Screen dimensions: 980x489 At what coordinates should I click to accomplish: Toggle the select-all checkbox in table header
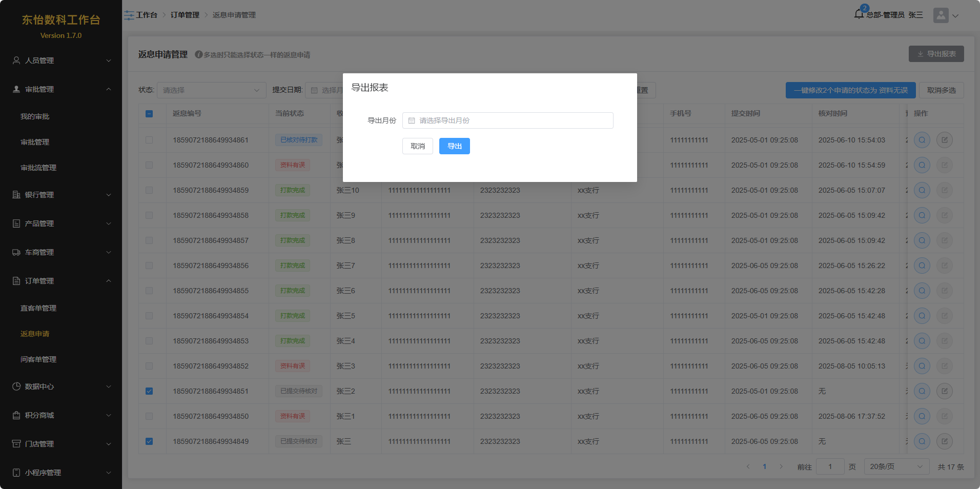click(149, 114)
